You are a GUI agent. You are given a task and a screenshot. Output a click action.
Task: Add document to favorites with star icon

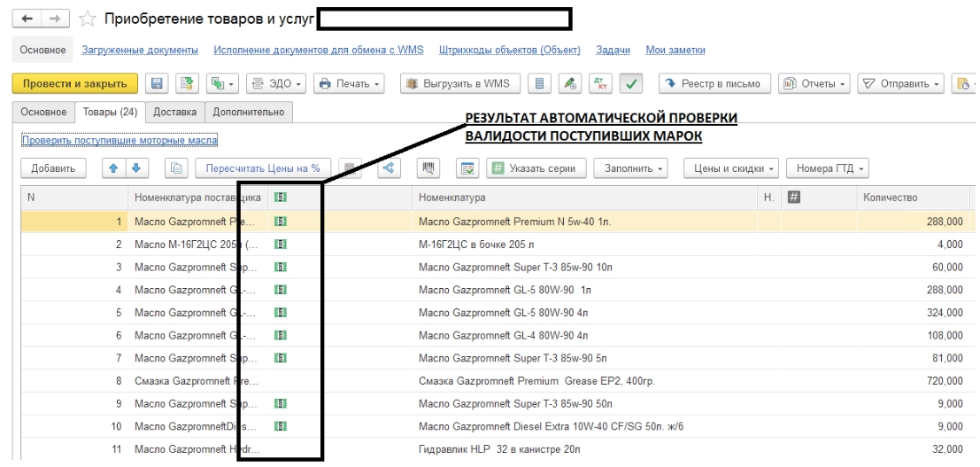[87, 19]
